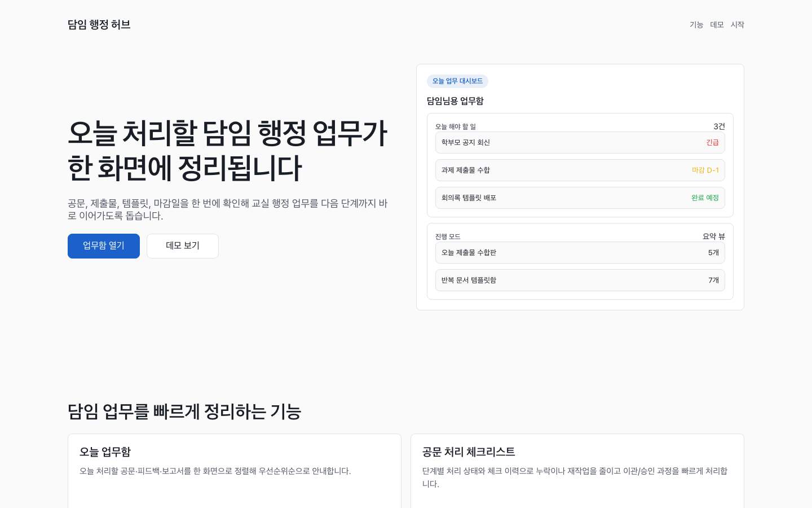Viewport: 812px width, 508px height.
Task: Click the 담임 행정 허브 site logo
Action: [99, 25]
